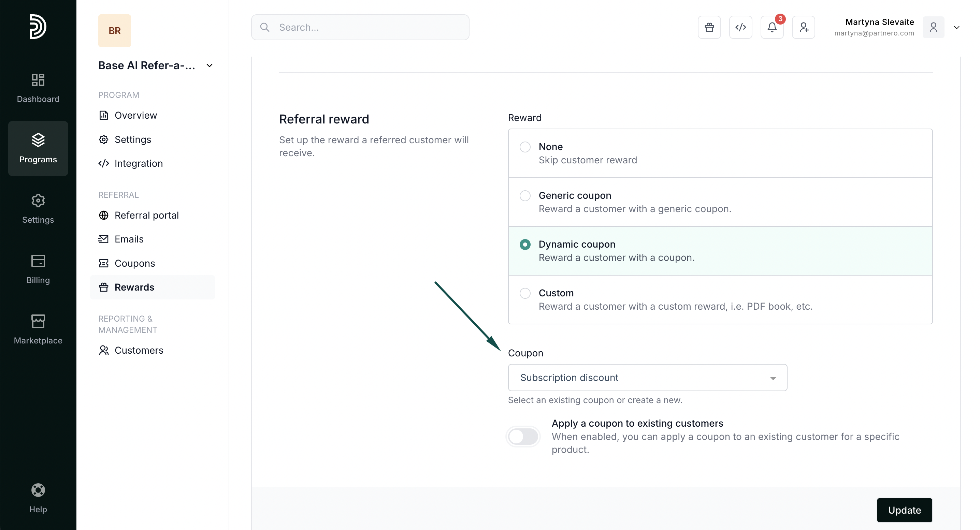
Task: Open the Customers link under Reporting
Action: pyautogui.click(x=139, y=350)
